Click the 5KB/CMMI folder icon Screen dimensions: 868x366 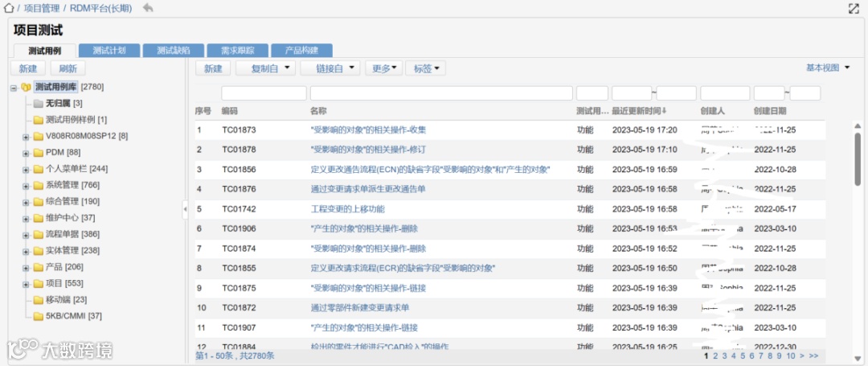[x=38, y=317]
